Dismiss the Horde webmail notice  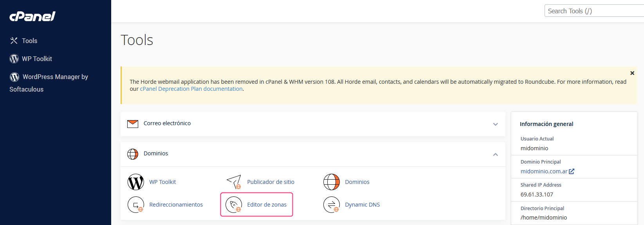[x=632, y=73]
